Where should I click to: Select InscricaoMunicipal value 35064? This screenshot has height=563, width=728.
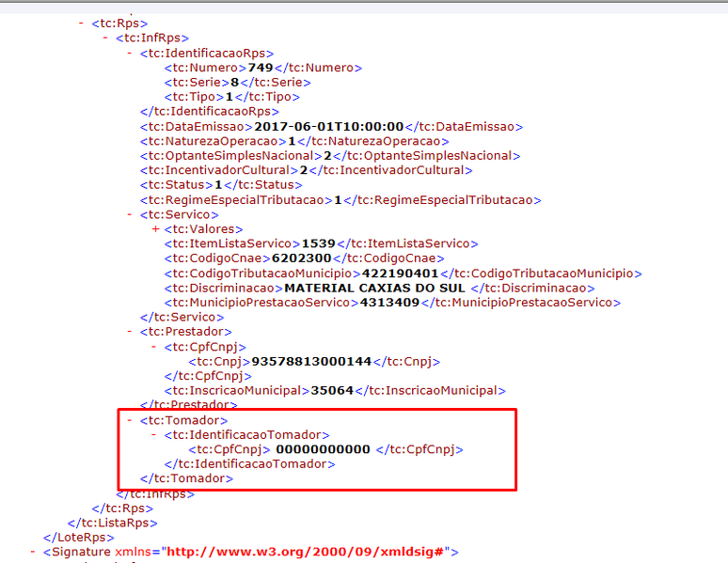332,390
